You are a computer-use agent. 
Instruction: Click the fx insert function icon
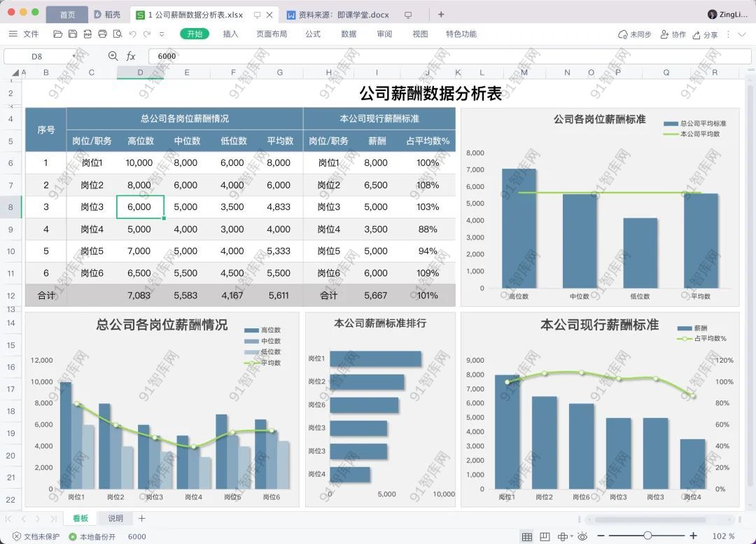pyautogui.click(x=131, y=56)
